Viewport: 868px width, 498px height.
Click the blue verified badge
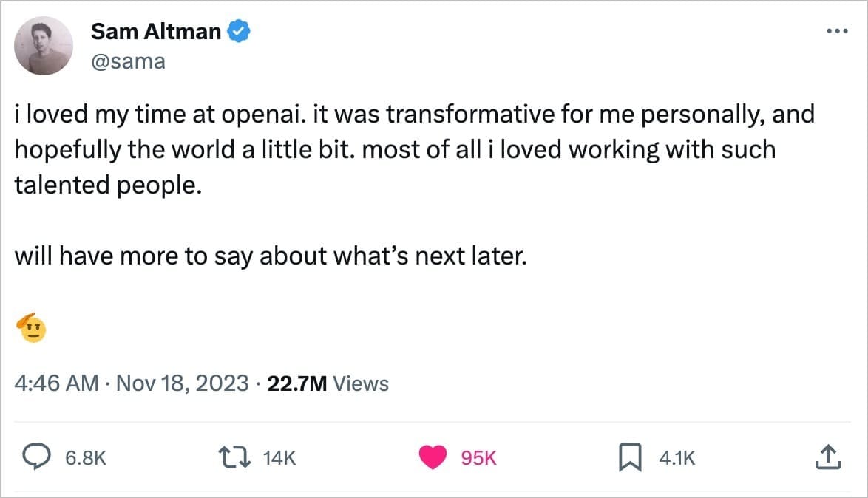point(240,32)
